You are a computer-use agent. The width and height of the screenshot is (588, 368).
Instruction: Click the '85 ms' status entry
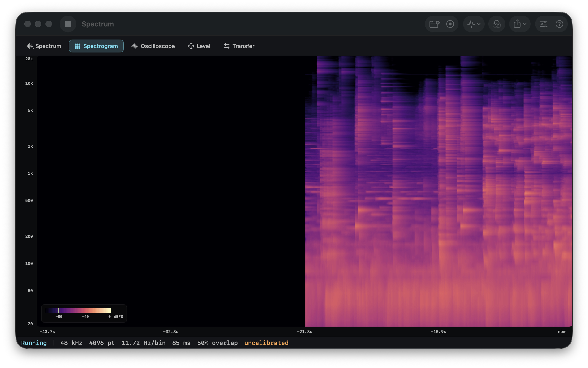(x=181, y=343)
